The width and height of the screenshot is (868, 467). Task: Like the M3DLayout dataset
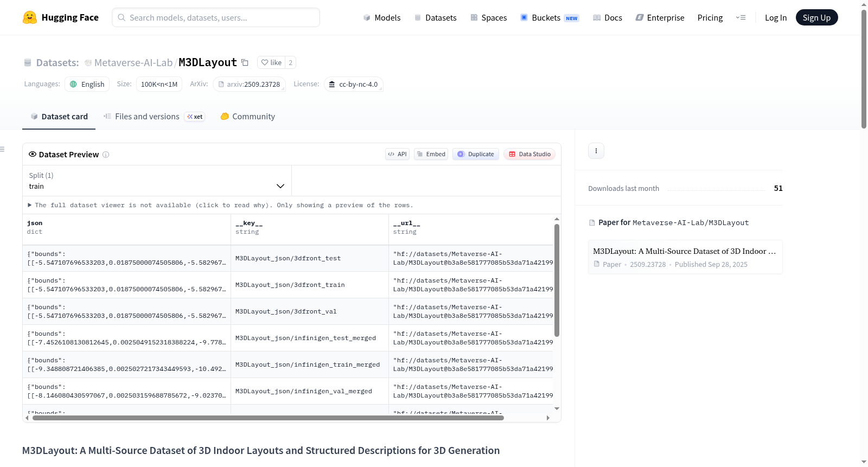(x=271, y=62)
